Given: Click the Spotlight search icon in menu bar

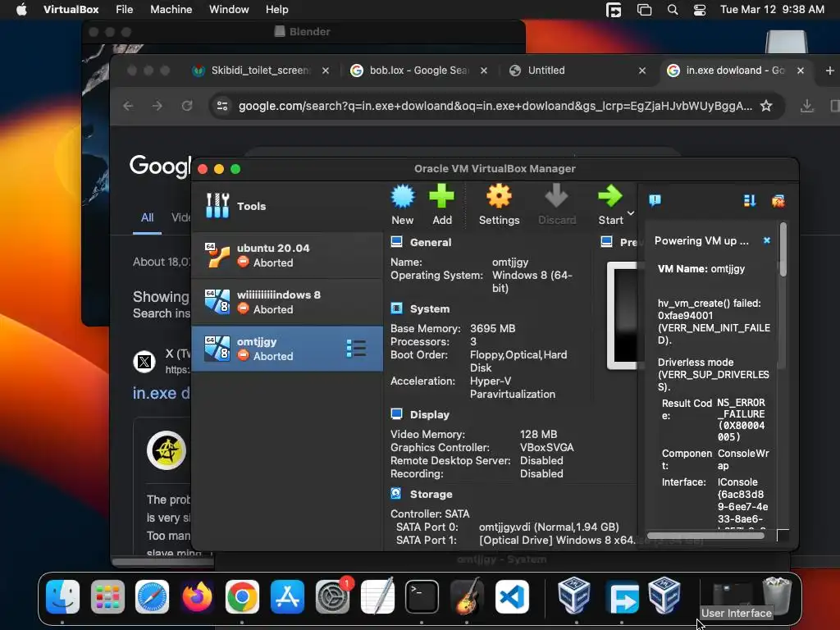Looking at the screenshot, I should click(673, 10).
